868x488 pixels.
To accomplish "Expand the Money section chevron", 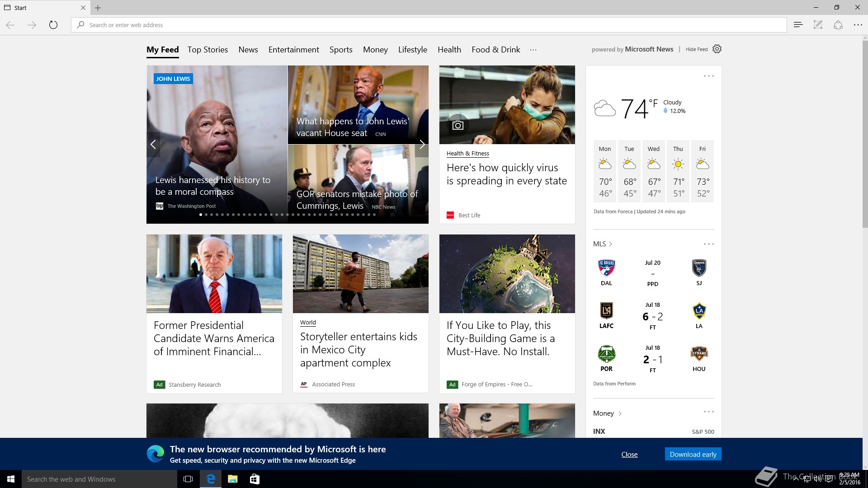I will tap(620, 413).
